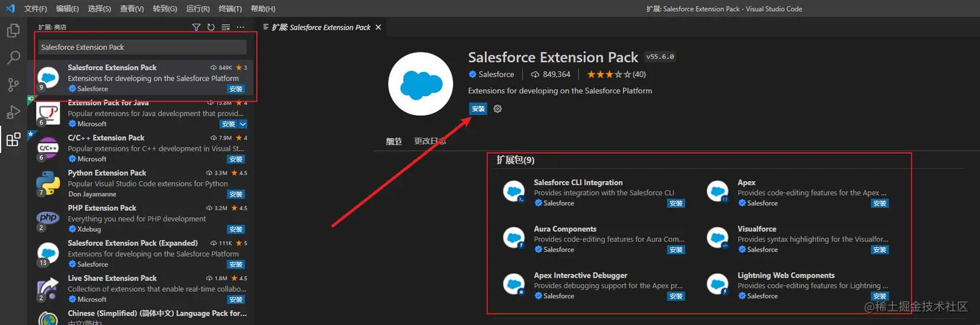The height and width of the screenshot is (325, 980).
Task: Install Lightning Web Components extension
Action: coord(880,296)
